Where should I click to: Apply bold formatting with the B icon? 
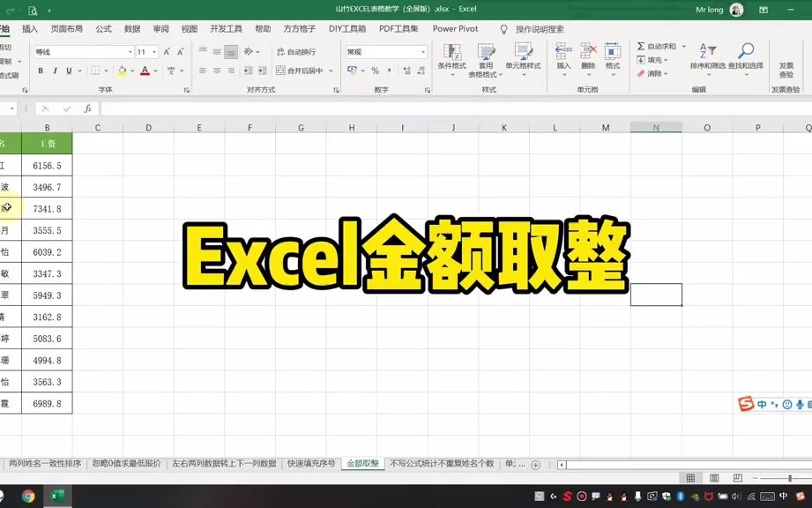click(42, 70)
